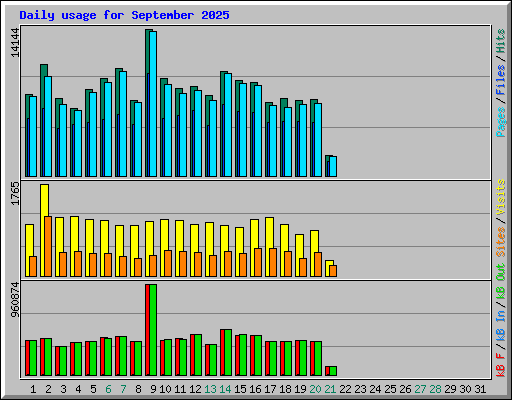
Task: Click day 27 on the x-axis
Action: [420, 389]
